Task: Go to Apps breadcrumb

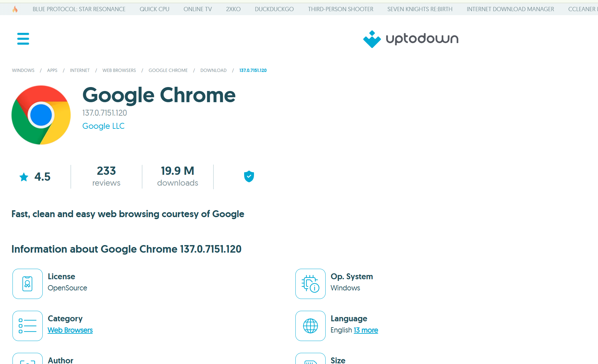Action: [52, 70]
